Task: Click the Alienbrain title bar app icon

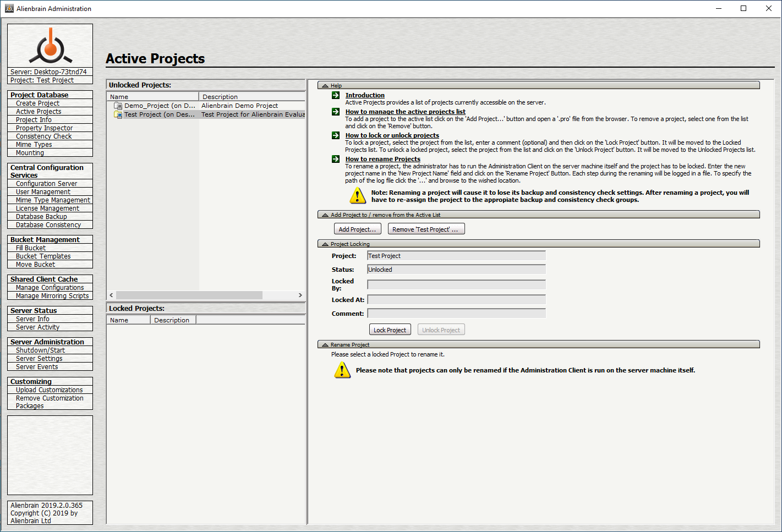Action: [x=9, y=8]
